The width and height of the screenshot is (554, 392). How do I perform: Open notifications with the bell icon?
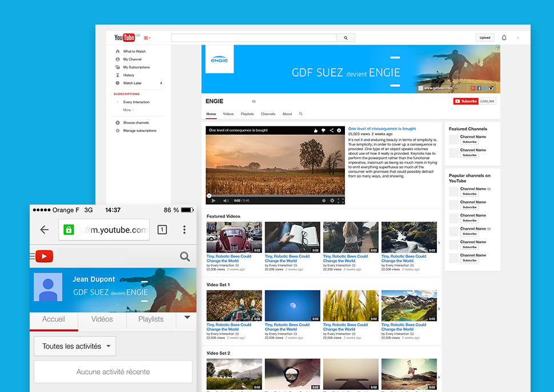point(504,38)
